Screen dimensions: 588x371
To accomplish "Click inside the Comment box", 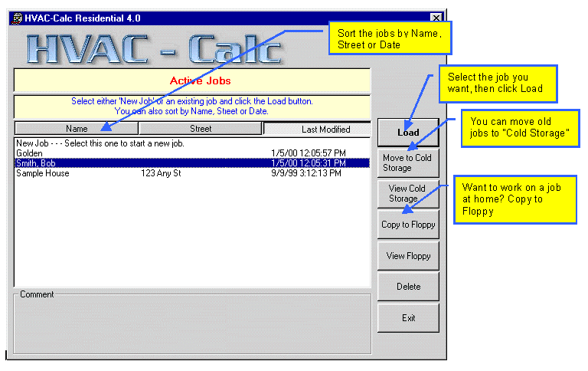I will [x=192, y=325].
